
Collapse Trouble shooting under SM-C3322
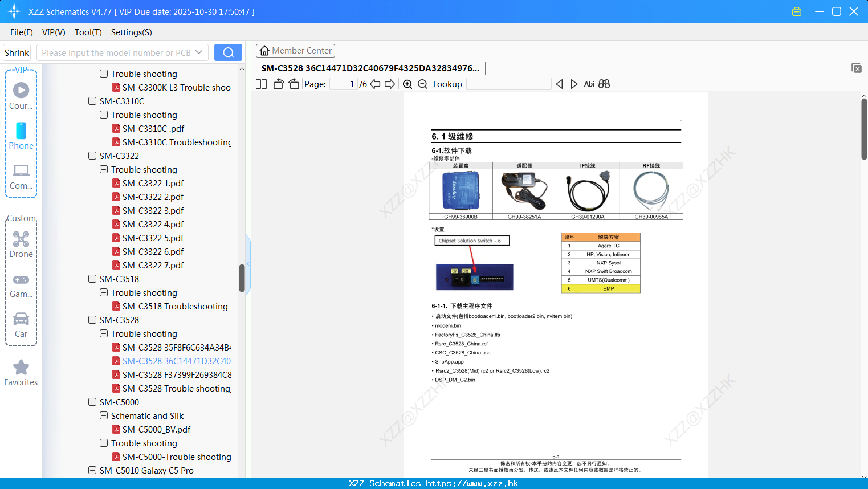[x=104, y=169]
